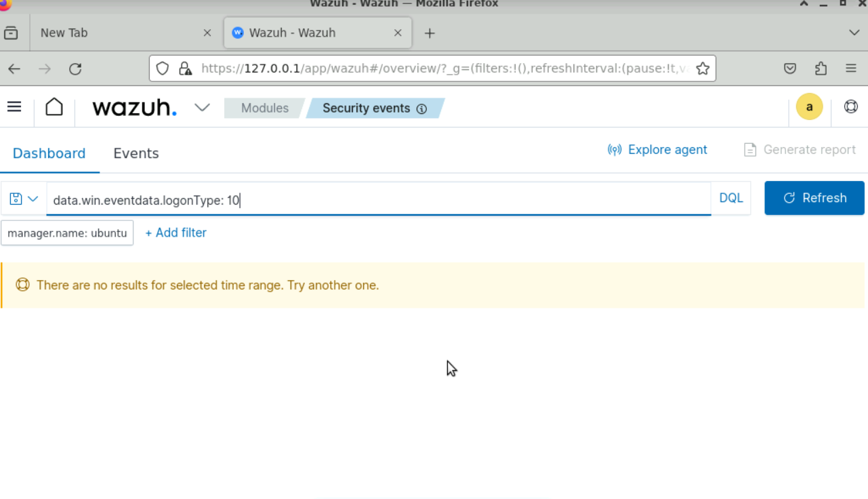This screenshot has height=499, width=868.
Task: Open Firefox extensions puzzle icon
Action: [x=821, y=68]
